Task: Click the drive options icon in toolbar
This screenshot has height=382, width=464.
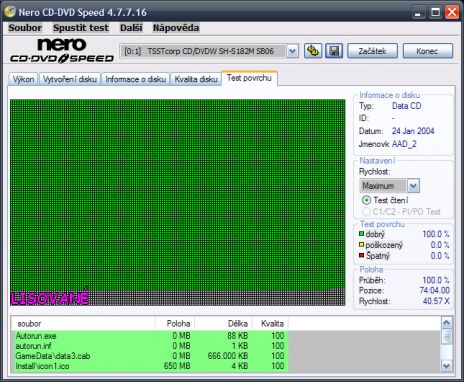Action: 313,51
